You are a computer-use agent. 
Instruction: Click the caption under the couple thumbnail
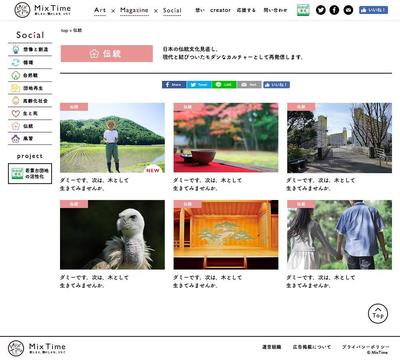[321, 281]
